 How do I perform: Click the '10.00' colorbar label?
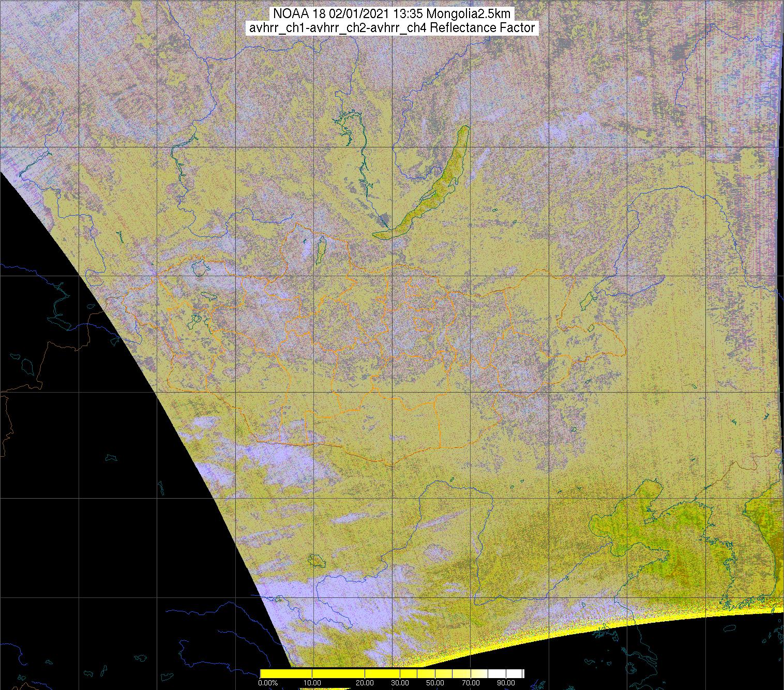coord(313,683)
